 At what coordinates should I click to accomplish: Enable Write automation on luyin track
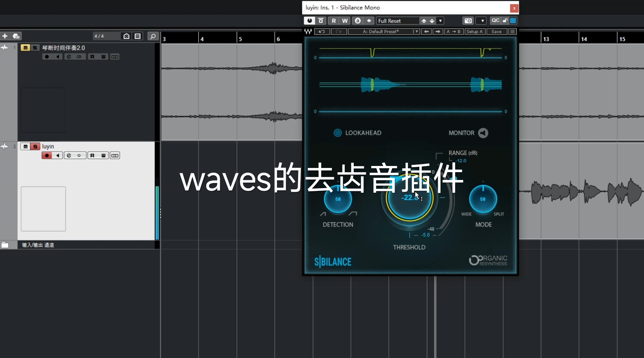pos(103,155)
